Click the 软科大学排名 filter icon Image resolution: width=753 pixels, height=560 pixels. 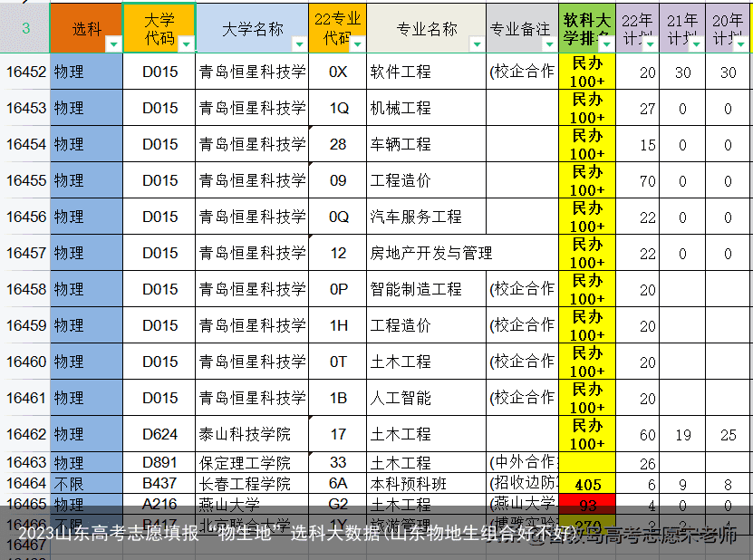point(605,45)
